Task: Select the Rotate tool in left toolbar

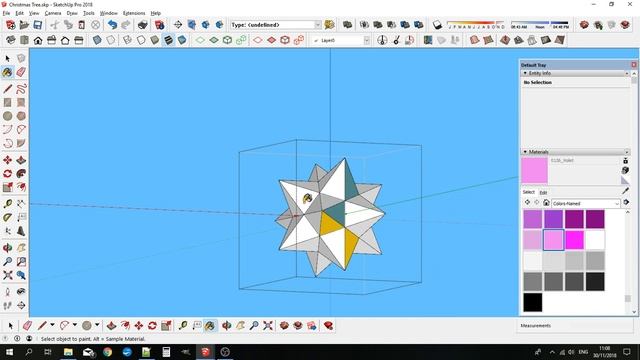Action: click(7, 173)
